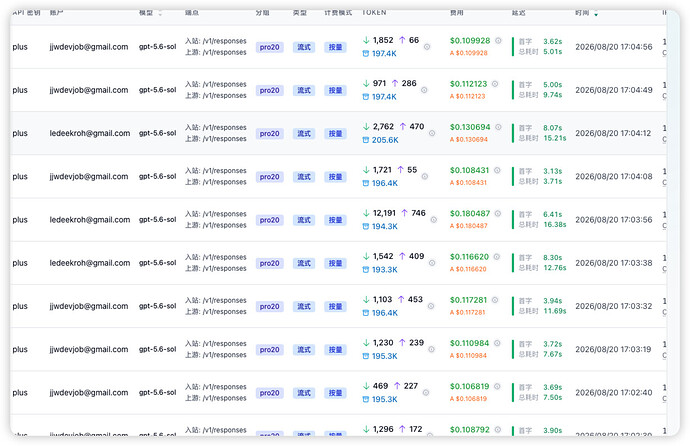Click the total time 16.38s
Screen dimensions: 690x446
pyautogui.click(x=554, y=224)
